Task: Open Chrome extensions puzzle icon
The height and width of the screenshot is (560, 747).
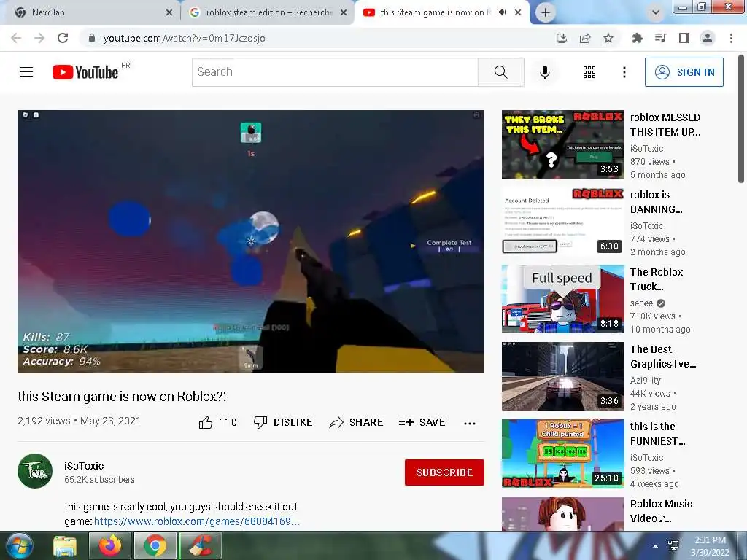Action: click(x=638, y=38)
